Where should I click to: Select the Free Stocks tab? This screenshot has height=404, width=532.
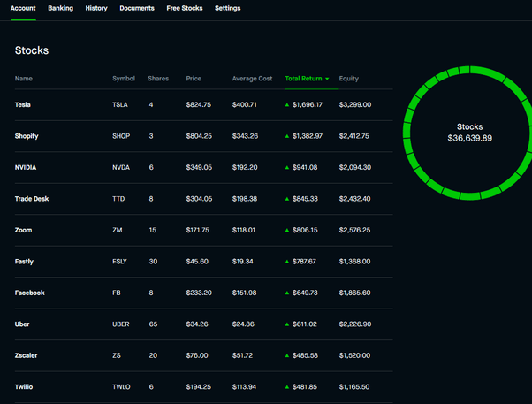pos(185,8)
